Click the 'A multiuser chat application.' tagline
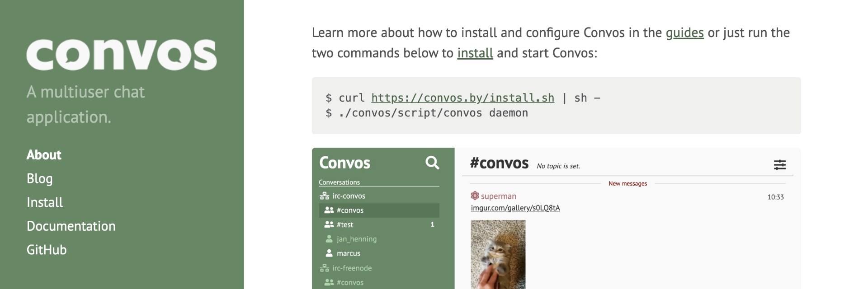868x289 pixels. [x=86, y=104]
